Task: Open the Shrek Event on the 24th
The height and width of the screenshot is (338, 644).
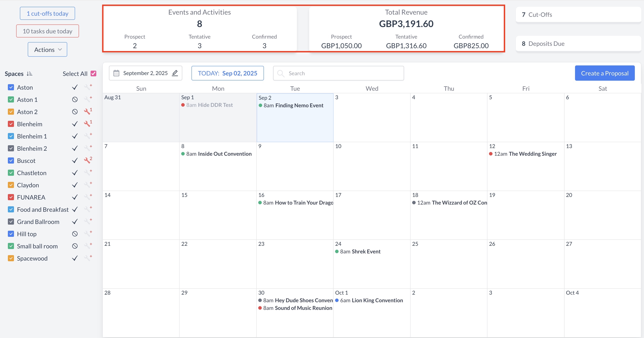Action: (x=366, y=252)
